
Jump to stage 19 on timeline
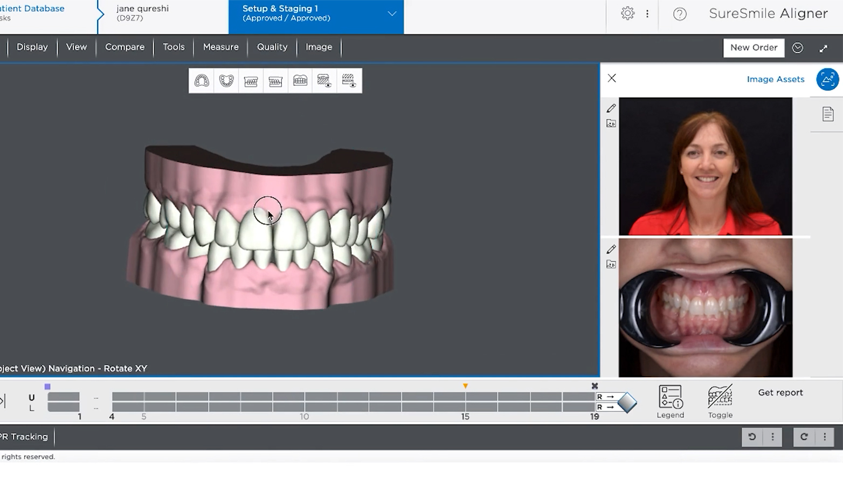pyautogui.click(x=595, y=417)
